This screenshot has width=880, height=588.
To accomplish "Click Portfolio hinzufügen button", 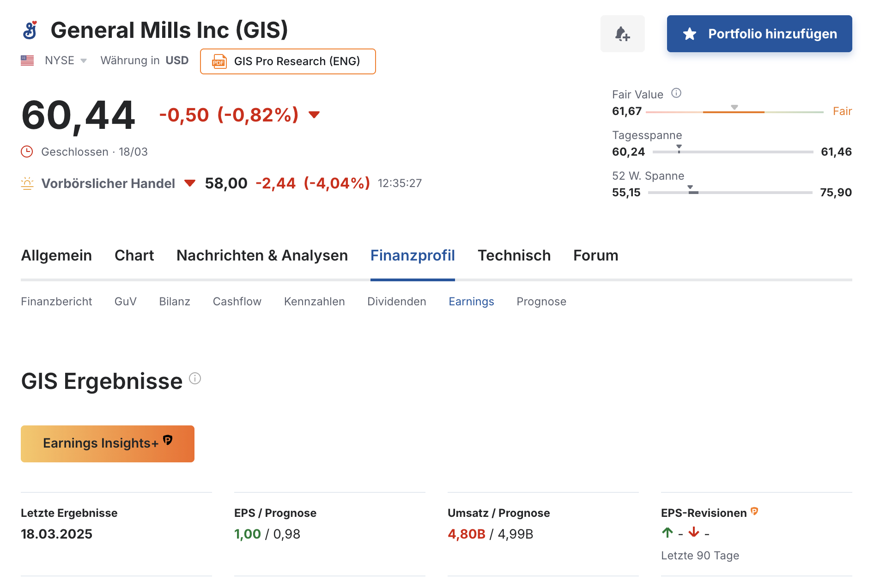I will click(759, 34).
